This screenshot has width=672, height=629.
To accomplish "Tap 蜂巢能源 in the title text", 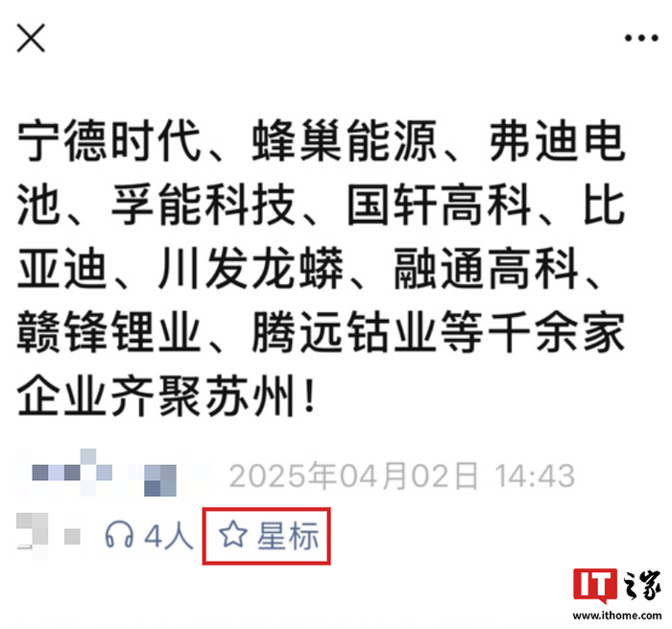I will pyautogui.click(x=344, y=140).
